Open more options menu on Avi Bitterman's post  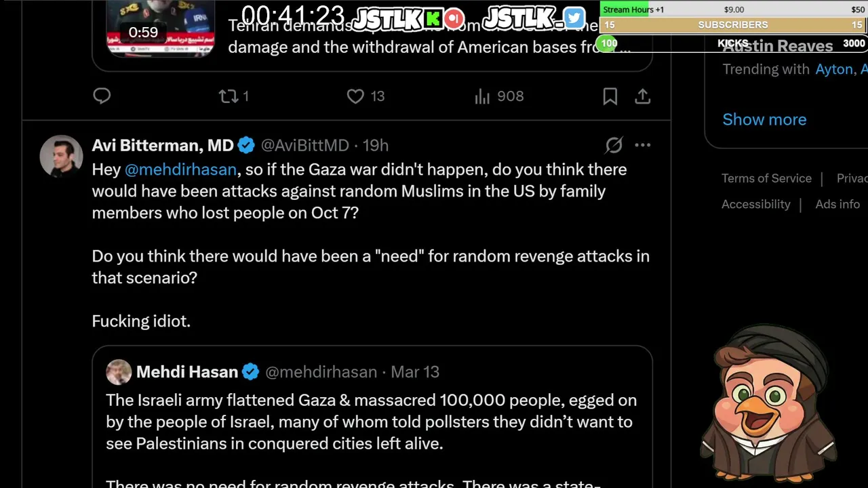[642, 145]
